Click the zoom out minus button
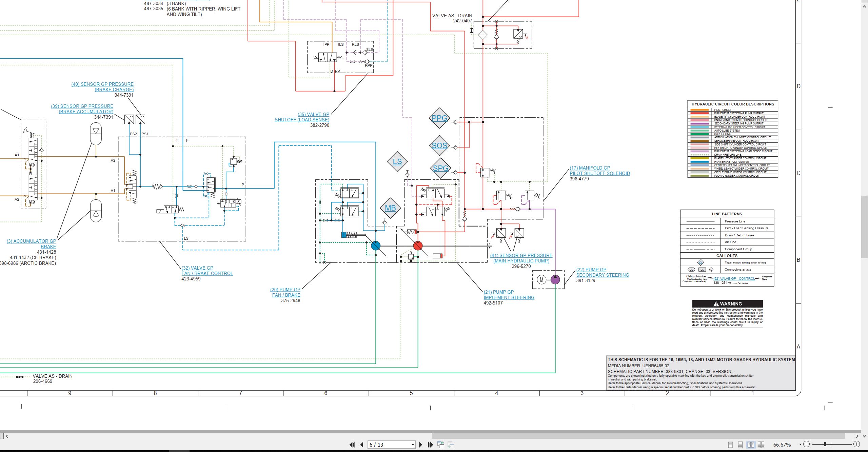 pos(807,444)
